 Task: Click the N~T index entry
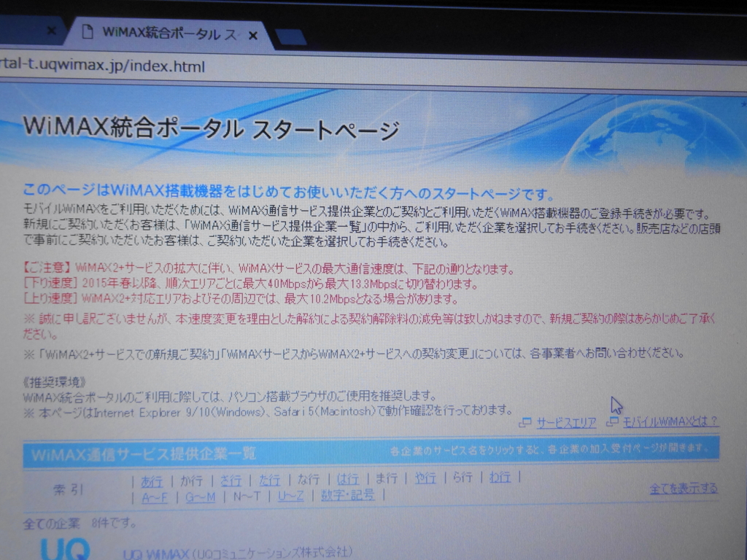tap(247, 497)
